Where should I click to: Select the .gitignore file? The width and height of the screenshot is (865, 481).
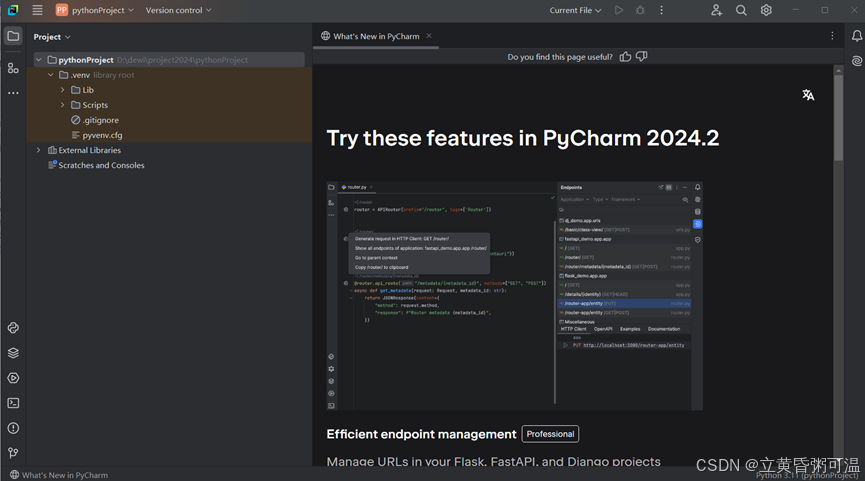point(95,120)
